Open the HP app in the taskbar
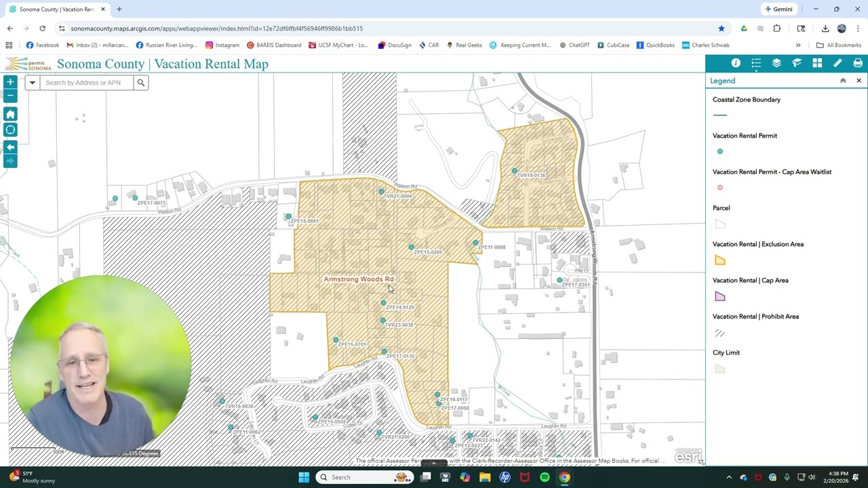Viewport: 868px width, 488px height. pos(505,477)
